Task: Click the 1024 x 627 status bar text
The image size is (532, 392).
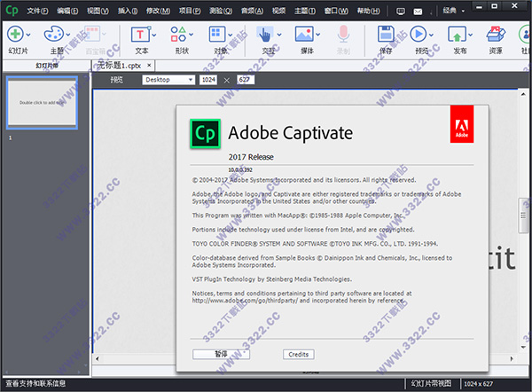Action: coord(479,384)
